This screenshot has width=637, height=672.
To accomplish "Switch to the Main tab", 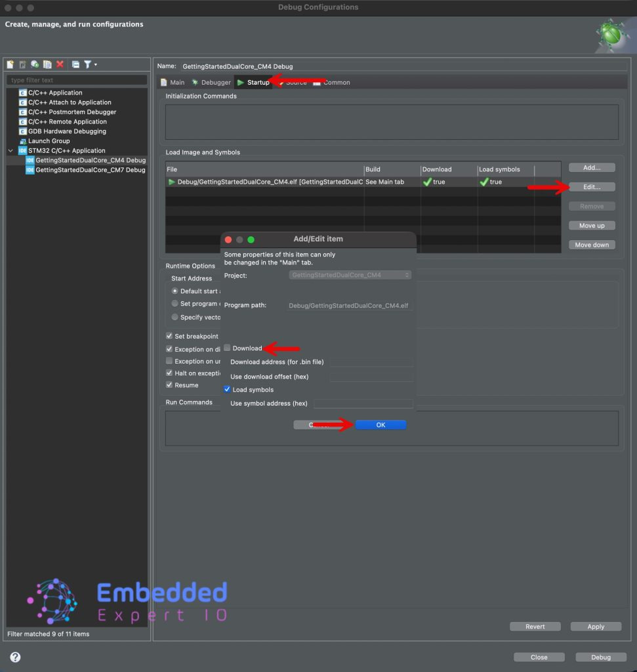I will tap(173, 82).
